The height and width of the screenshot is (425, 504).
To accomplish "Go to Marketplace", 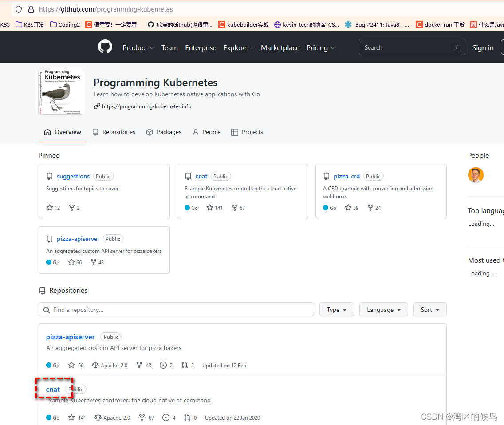I will coord(280,47).
